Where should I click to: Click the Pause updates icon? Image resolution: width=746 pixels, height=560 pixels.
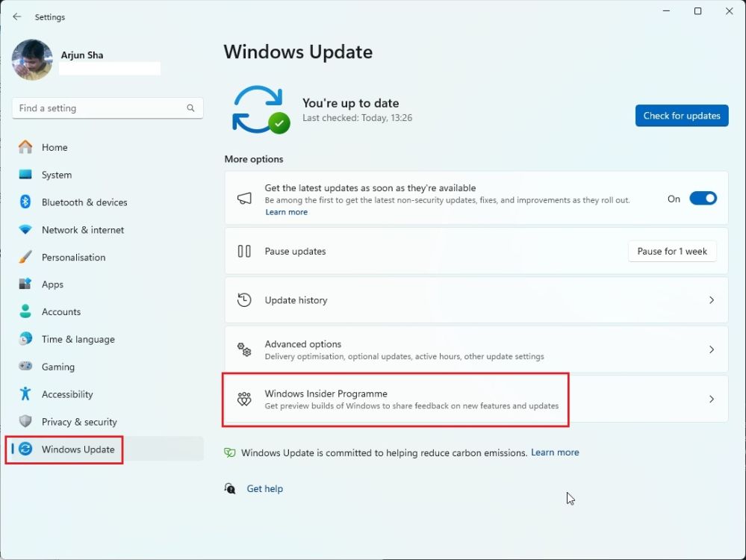244,251
